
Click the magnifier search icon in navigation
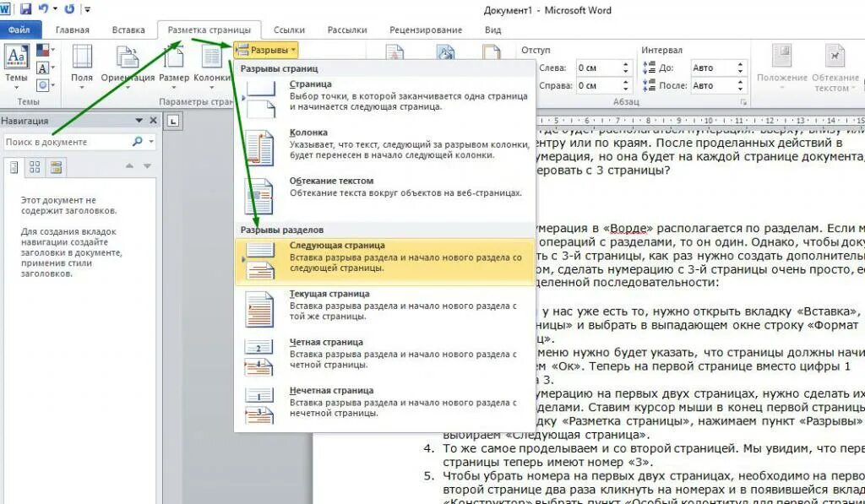click(138, 142)
